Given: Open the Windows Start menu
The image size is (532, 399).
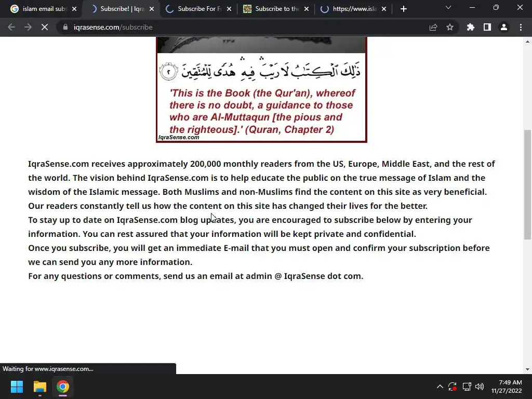Looking at the screenshot, I should coord(17,387).
